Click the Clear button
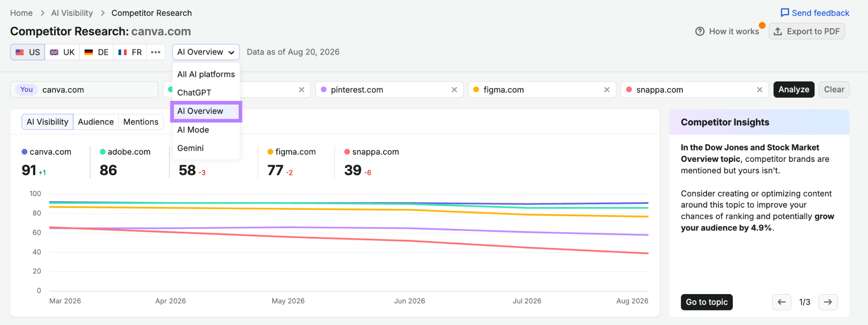Image resolution: width=868 pixels, height=325 pixels. (x=834, y=89)
